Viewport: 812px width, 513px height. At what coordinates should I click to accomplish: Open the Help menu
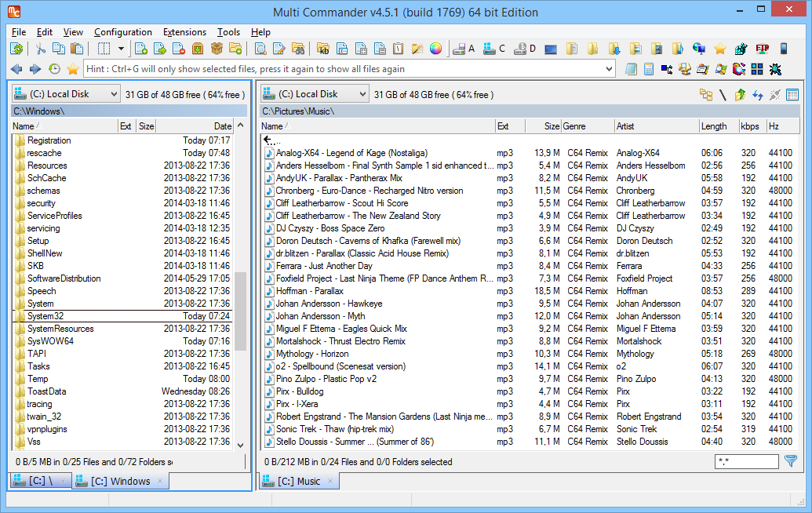(x=260, y=32)
